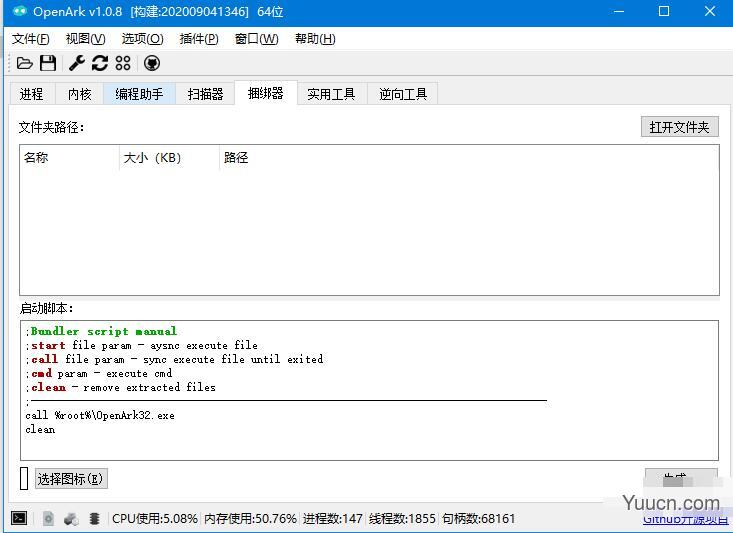Switch to the 内核 tab
Viewport: 733px width, 533px height.
click(79, 94)
